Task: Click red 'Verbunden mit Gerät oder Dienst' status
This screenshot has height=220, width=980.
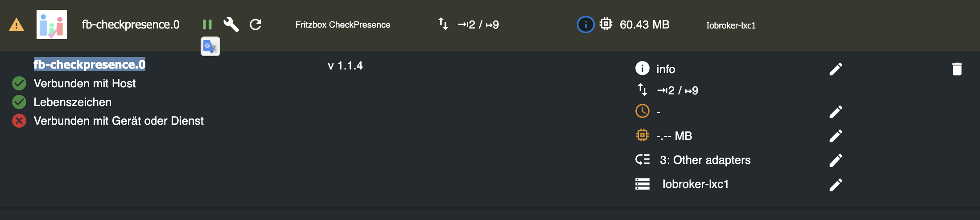Action: (x=19, y=121)
